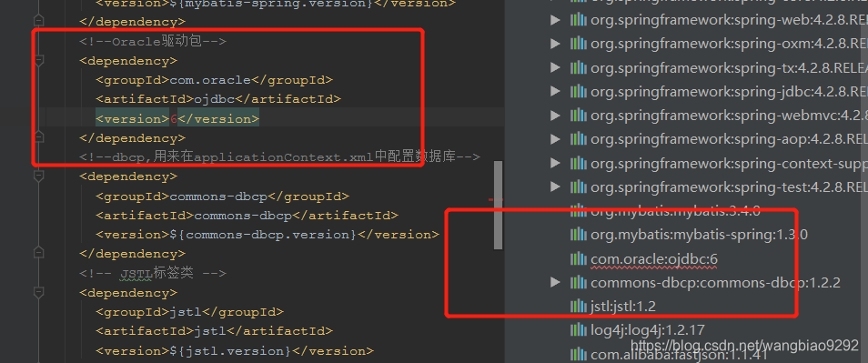Expand the commons-dbcp:1.2.2 dependency node
Screen dimensions: 868x363
[555, 282]
